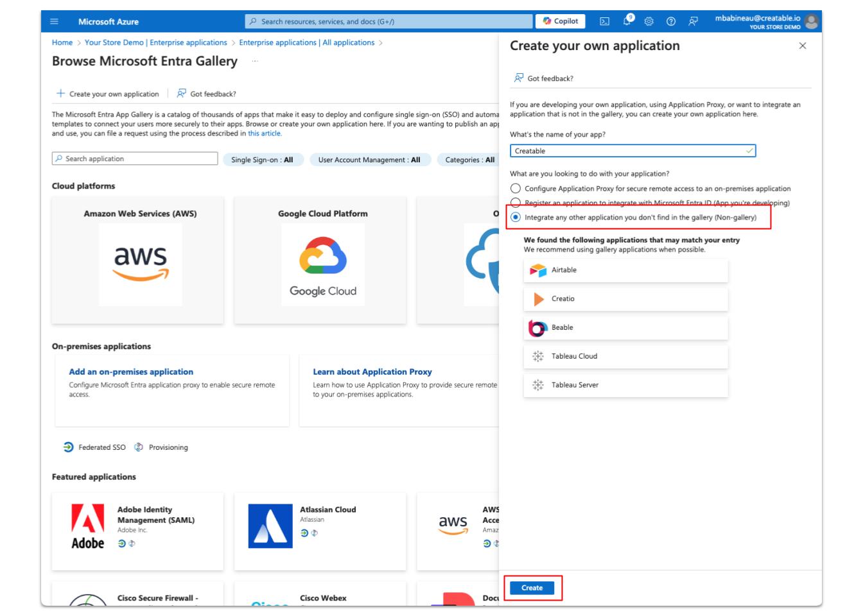Open Adobe Identity Management (SAML) card

tap(137, 531)
